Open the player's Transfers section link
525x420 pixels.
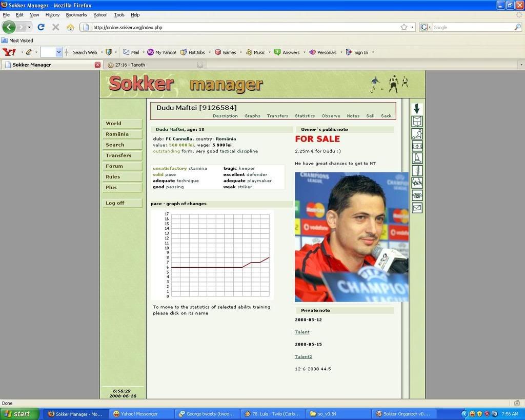(277, 116)
